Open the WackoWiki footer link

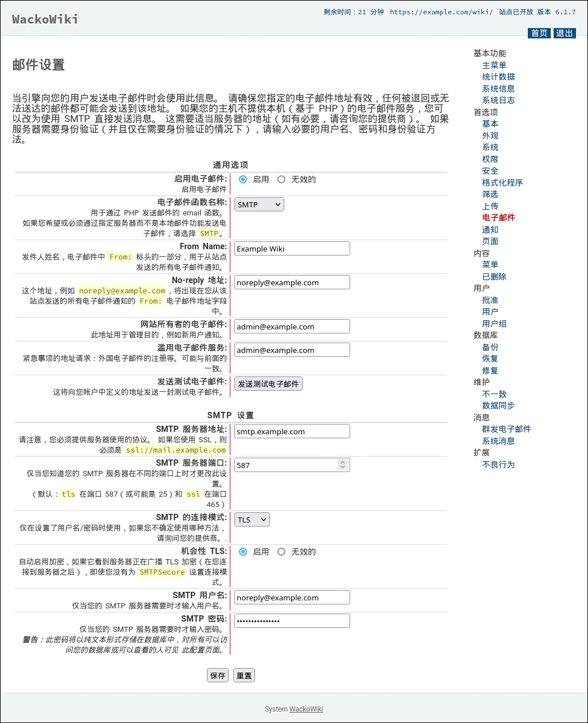(306, 709)
